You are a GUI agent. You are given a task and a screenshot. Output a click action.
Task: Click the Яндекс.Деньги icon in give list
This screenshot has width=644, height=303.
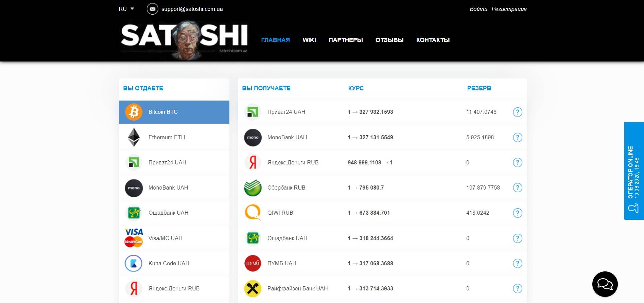pyautogui.click(x=134, y=288)
